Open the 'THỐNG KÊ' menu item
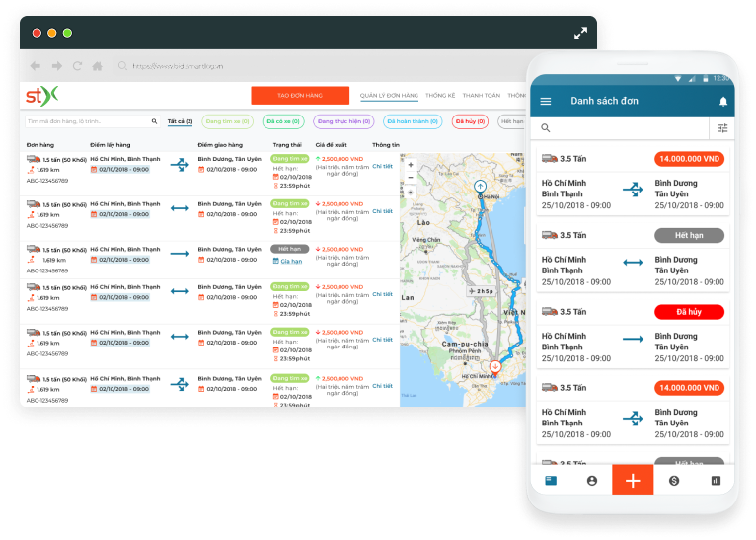Viewport: 756px width, 540px height. (x=439, y=96)
